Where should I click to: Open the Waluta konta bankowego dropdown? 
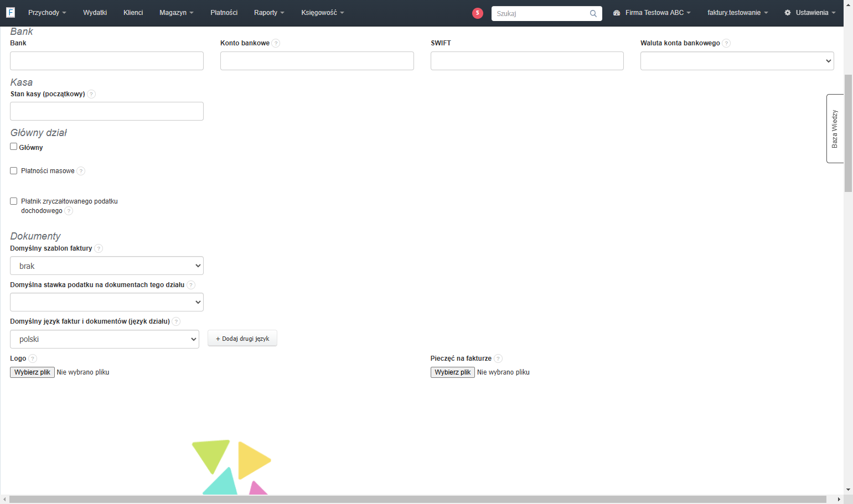pos(737,61)
